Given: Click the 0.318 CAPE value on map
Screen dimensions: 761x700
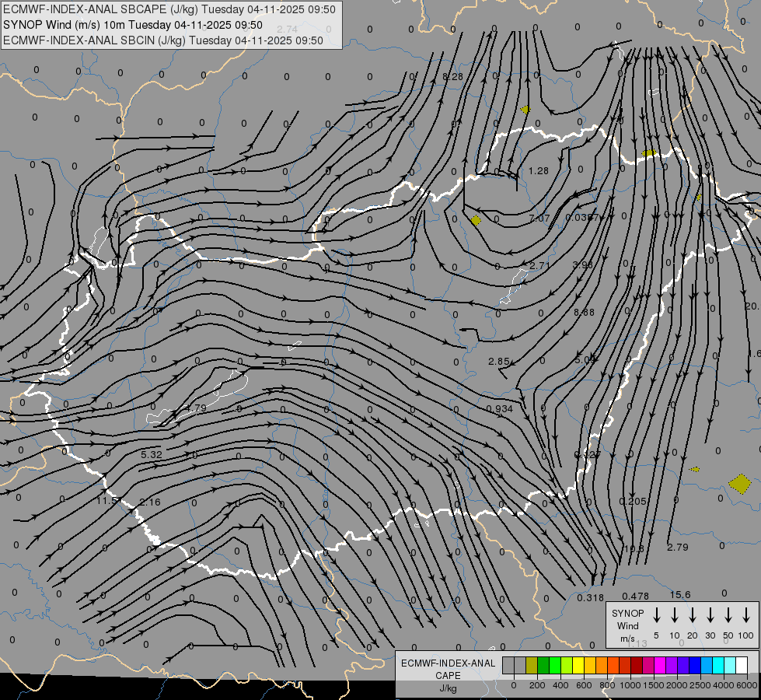Looking at the screenshot, I should tap(590, 598).
